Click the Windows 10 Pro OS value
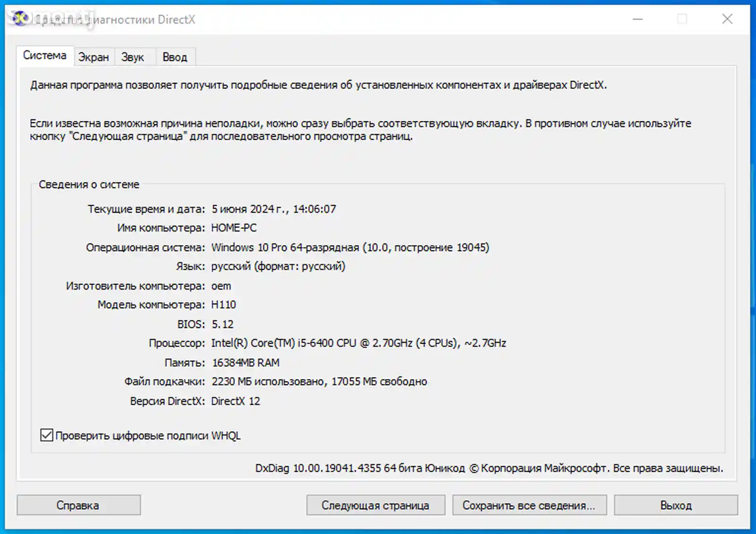The height and width of the screenshot is (534, 756). pyautogui.click(x=350, y=247)
